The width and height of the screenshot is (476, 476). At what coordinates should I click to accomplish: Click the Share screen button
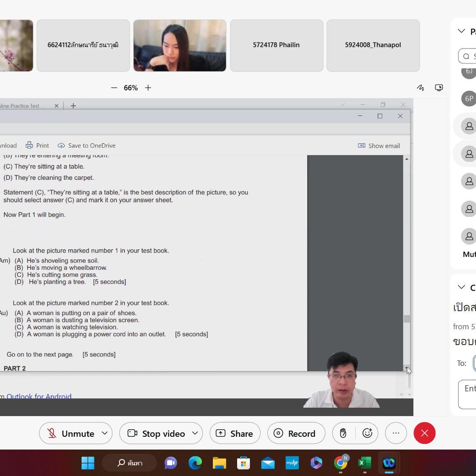coord(234,433)
